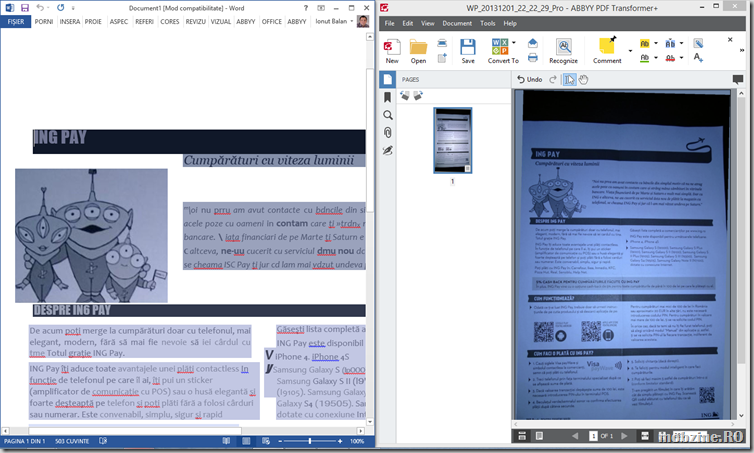
Task: Rotate page left in Pages panel
Action: pos(405,96)
